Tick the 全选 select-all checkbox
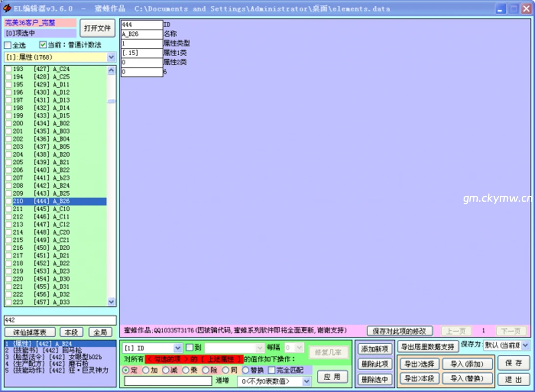Screen dimensions: 535x392 pos(7,45)
